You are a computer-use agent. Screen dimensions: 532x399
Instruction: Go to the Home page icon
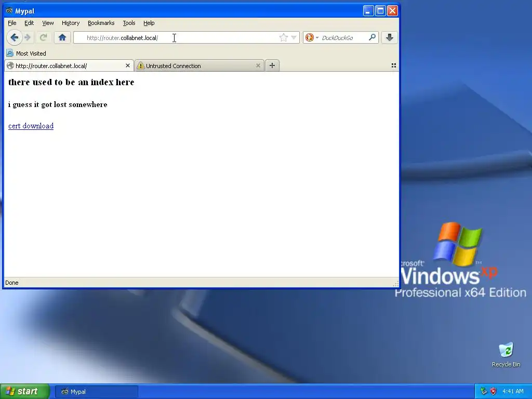(x=62, y=37)
